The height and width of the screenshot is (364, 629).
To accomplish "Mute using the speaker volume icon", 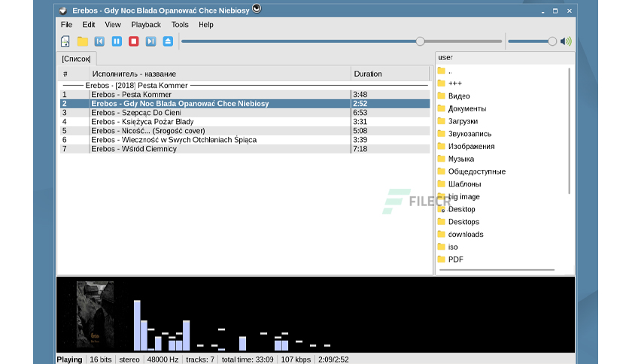I will point(566,41).
